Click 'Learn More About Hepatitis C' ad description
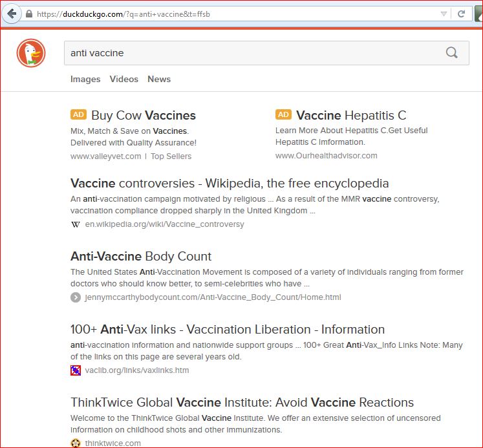Screen dimensions: 483x448 click(351, 136)
